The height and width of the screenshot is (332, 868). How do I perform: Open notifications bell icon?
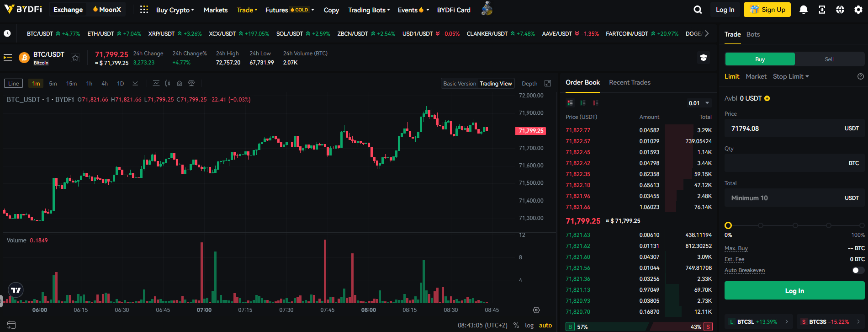(803, 10)
